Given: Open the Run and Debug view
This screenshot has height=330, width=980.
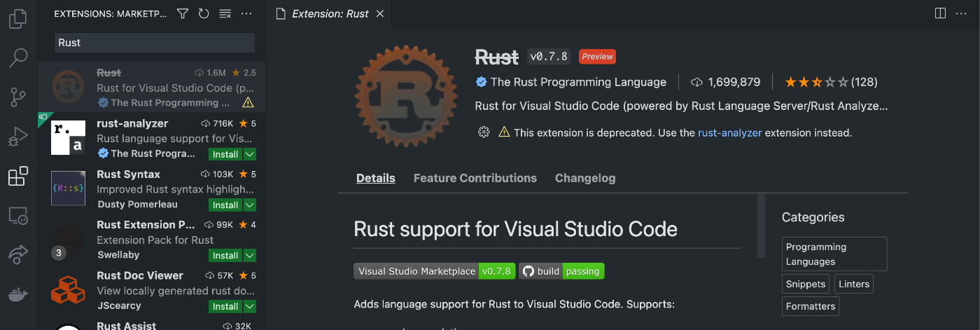Looking at the screenshot, I should pos(18,137).
